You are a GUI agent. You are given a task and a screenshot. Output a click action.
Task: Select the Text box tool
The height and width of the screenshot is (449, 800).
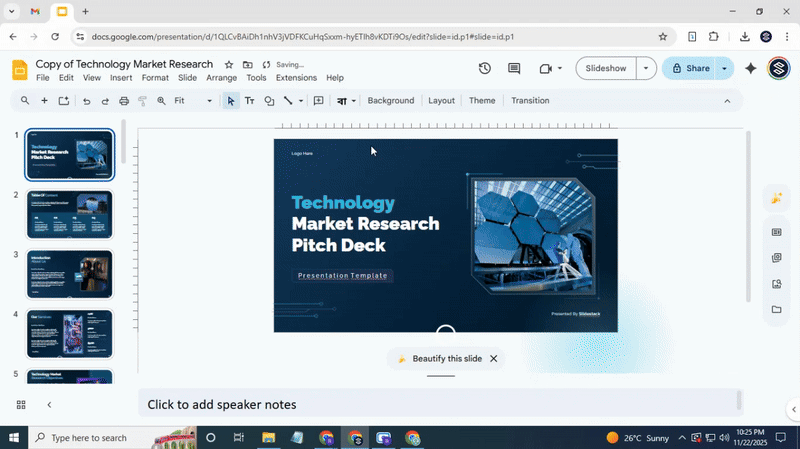250,101
